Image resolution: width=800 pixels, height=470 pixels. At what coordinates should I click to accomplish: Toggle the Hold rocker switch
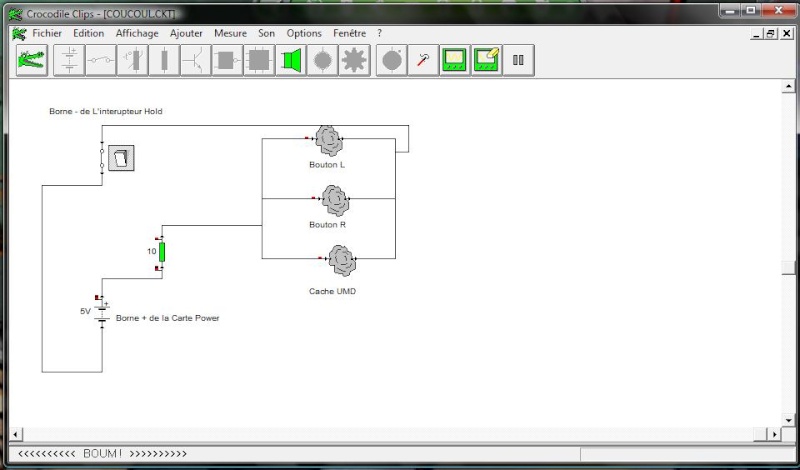click(x=121, y=158)
